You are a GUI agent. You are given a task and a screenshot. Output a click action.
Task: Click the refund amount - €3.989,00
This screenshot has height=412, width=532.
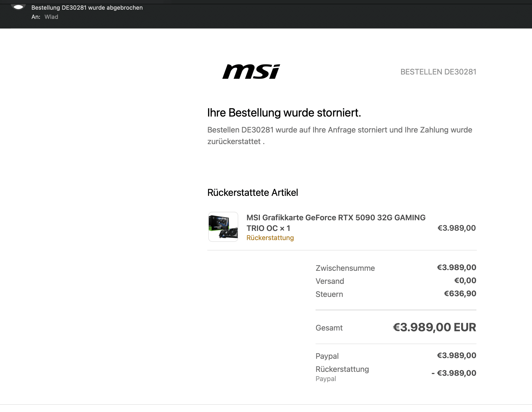(x=453, y=373)
